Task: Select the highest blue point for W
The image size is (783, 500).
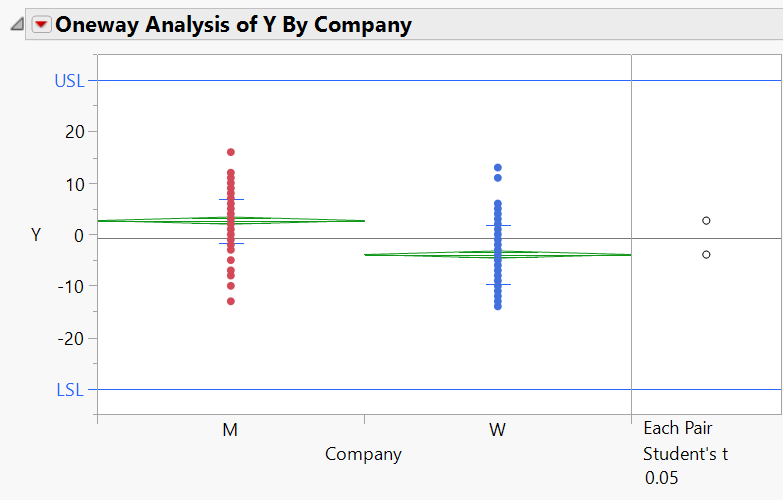Action: 498,168
